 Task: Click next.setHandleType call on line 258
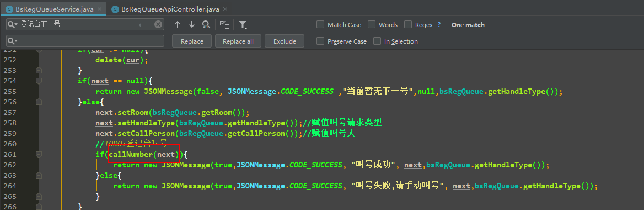(x=199, y=123)
